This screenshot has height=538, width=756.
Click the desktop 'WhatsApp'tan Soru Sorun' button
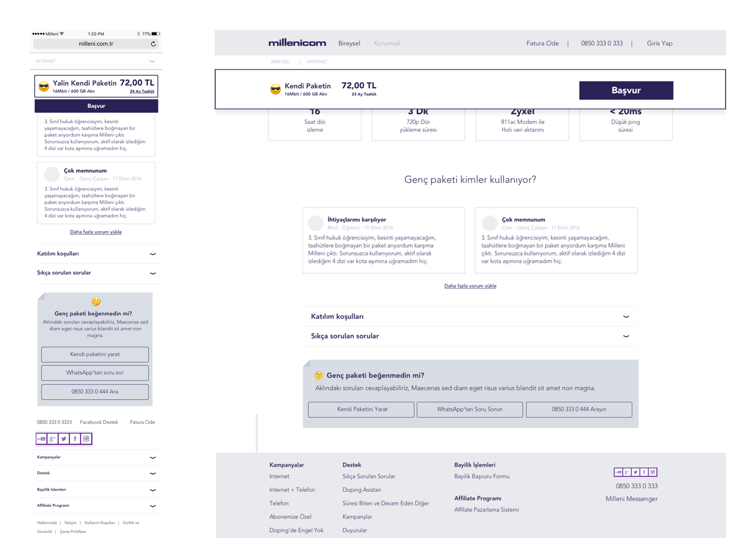(470, 410)
